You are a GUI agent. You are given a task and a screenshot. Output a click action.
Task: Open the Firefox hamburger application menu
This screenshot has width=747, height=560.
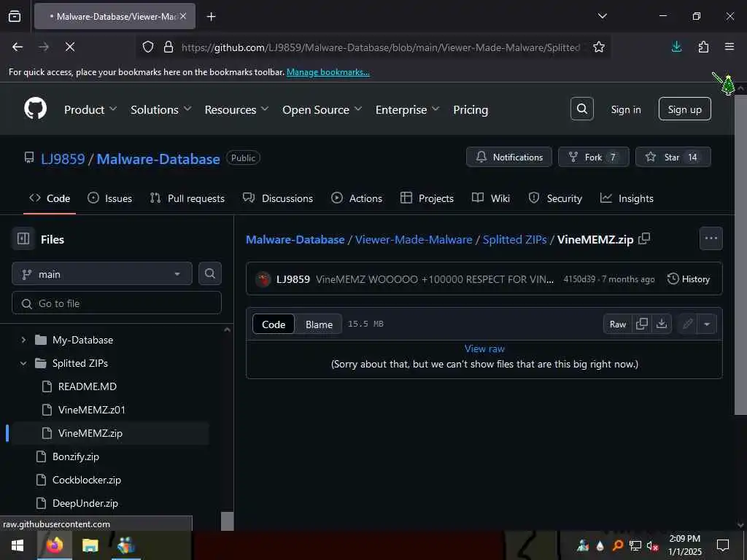pyautogui.click(x=729, y=47)
